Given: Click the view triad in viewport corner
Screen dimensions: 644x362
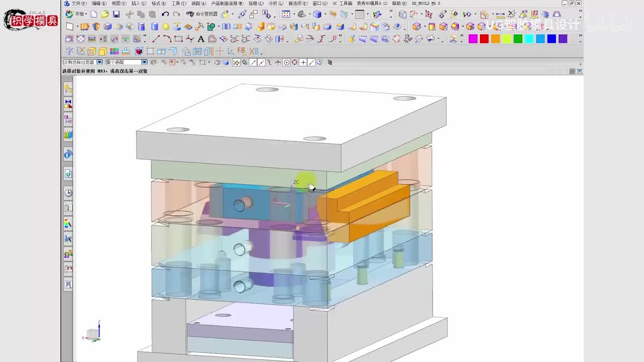Looking at the screenshot, I should coord(93,332).
